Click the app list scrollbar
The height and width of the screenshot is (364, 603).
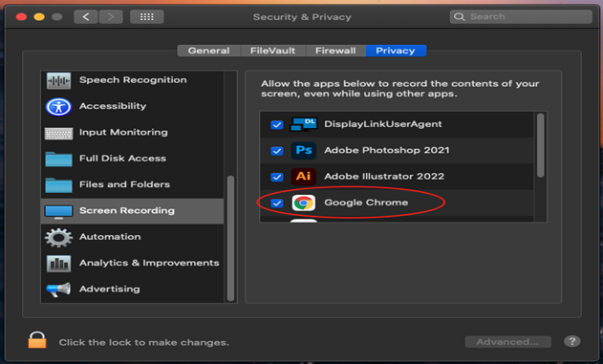(540, 145)
